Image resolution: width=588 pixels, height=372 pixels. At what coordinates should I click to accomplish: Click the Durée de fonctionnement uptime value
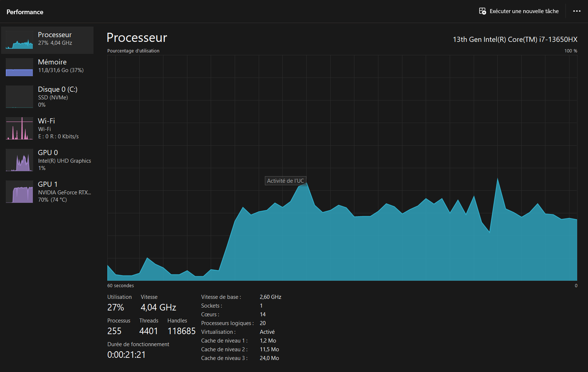point(126,355)
